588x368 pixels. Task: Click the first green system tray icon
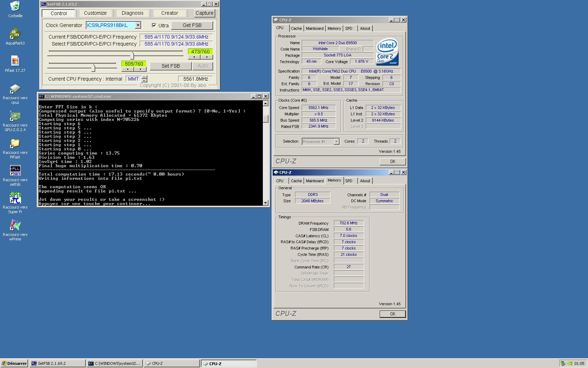tap(563, 363)
